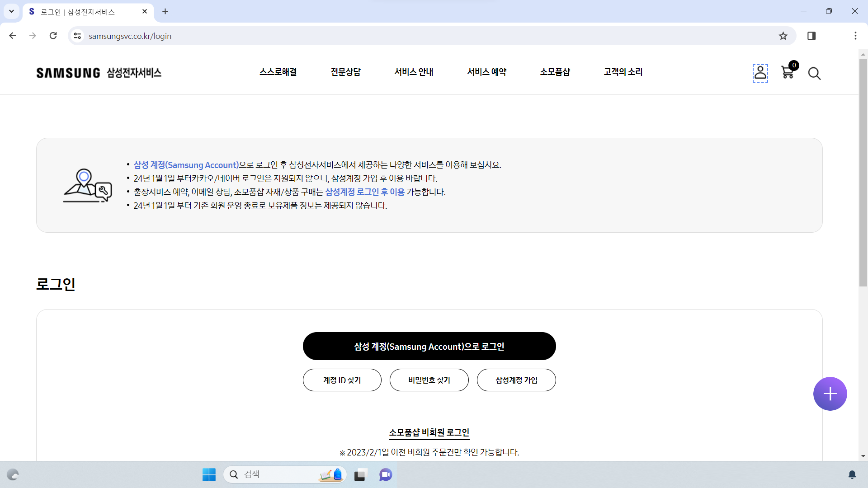Expand the tab search dropdown arrow
This screenshot has width=868, height=488.
(x=11, y=11)
